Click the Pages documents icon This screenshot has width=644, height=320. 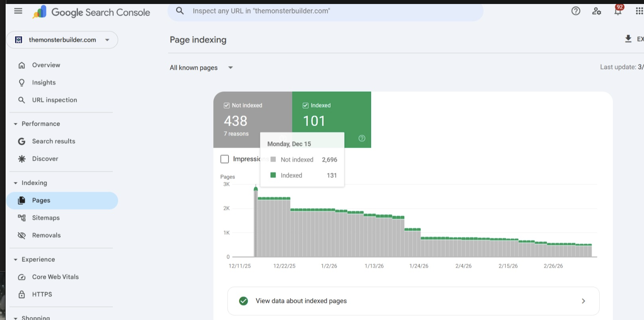22,200
